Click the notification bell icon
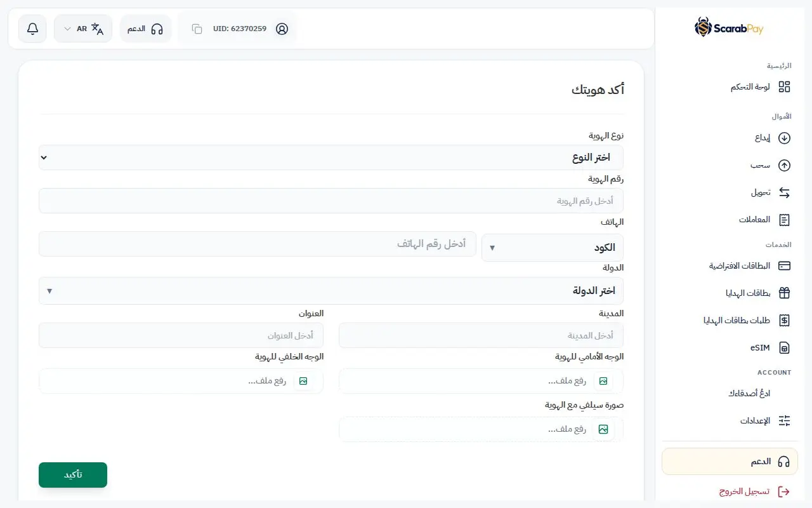This screenshot has width=812, height=508. point(32,29)
